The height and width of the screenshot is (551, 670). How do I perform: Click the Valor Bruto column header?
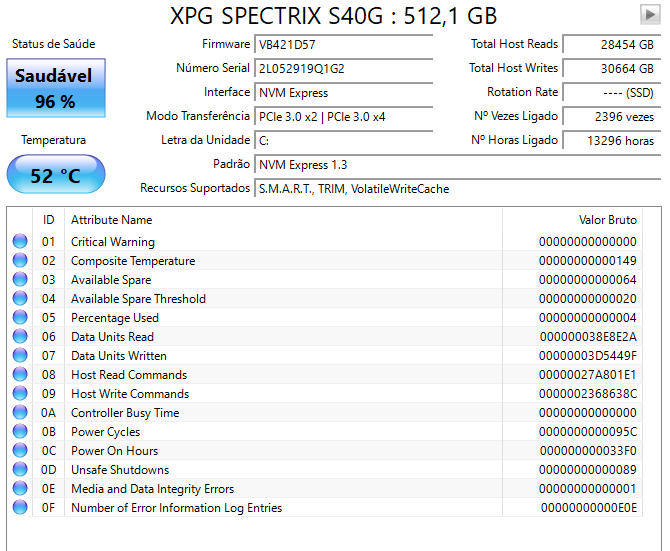point(572,220)
